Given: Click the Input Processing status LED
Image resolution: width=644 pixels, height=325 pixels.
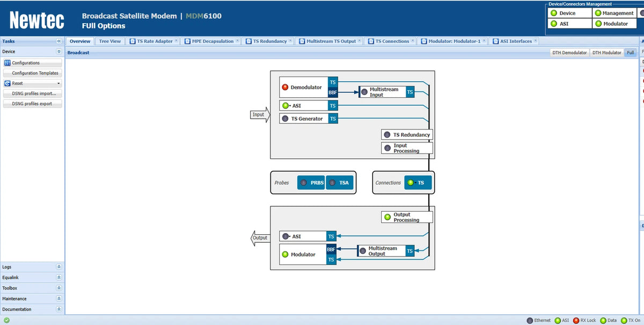Looking at the screenshot, I should pos(387,148).
